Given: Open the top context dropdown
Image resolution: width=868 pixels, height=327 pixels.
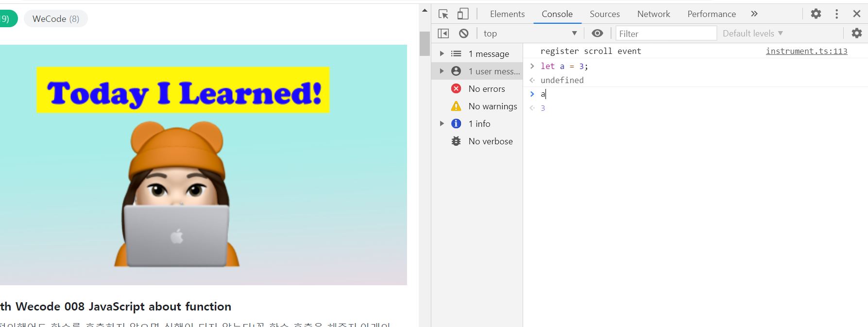Looking at the screenshot, I should (x=530, y=34).
